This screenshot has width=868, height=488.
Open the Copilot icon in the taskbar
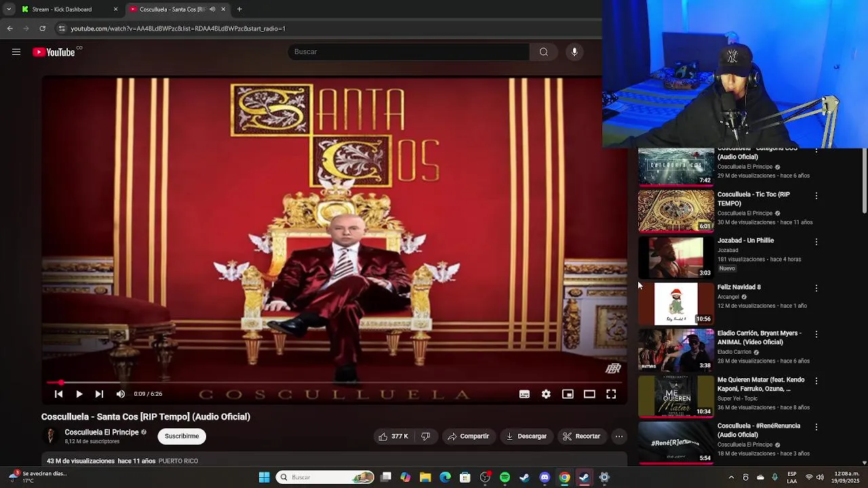click(x=406, y=477)
